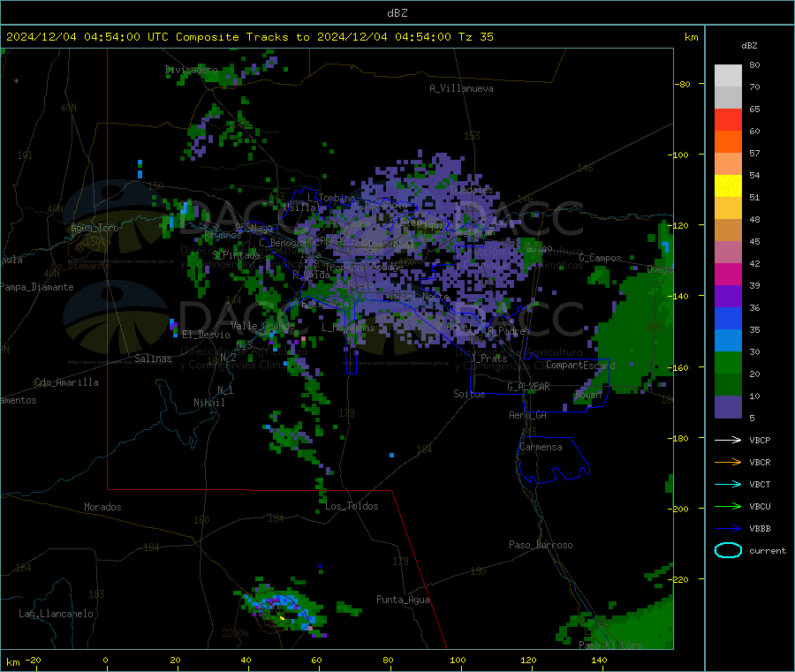Click the Agua_Toro map label
This screenshot has height=672, width=795.
pyautogui.click(x=95, y=228)
